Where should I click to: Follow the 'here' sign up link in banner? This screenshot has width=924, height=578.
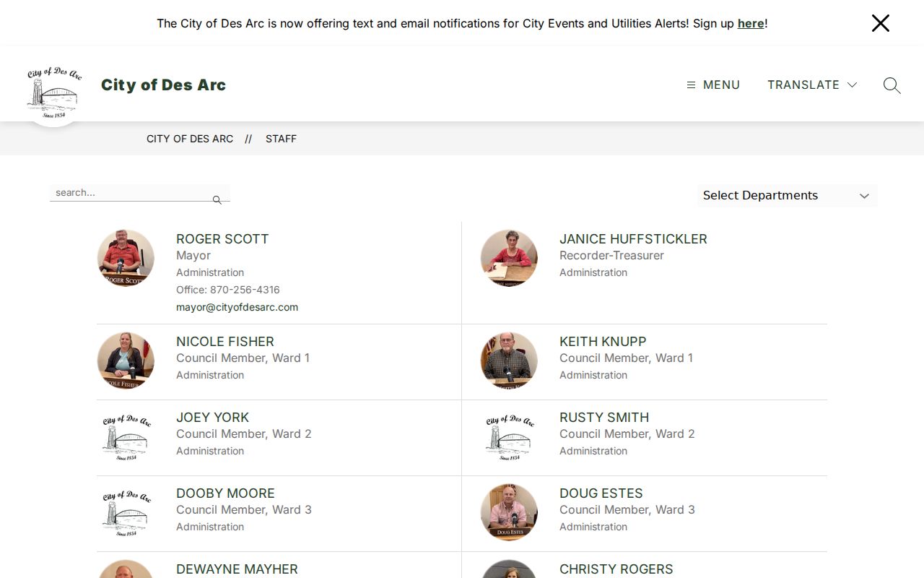click(751, 23)
